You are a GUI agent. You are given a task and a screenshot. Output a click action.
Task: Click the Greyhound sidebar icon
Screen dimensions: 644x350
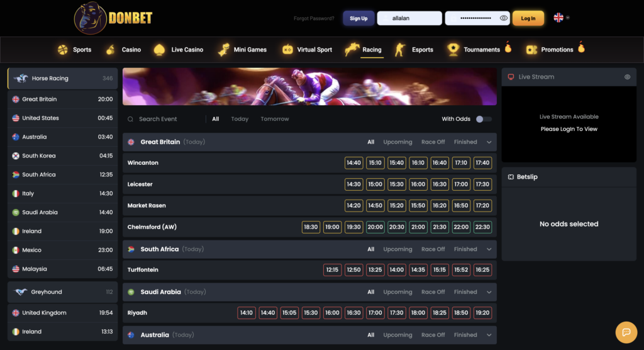[21, 292]
